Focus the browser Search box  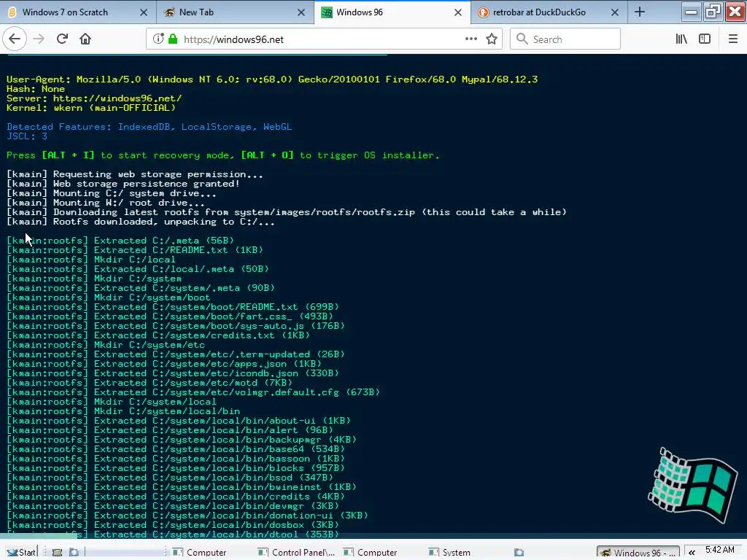pyautogui.click(x=565, y=39)
